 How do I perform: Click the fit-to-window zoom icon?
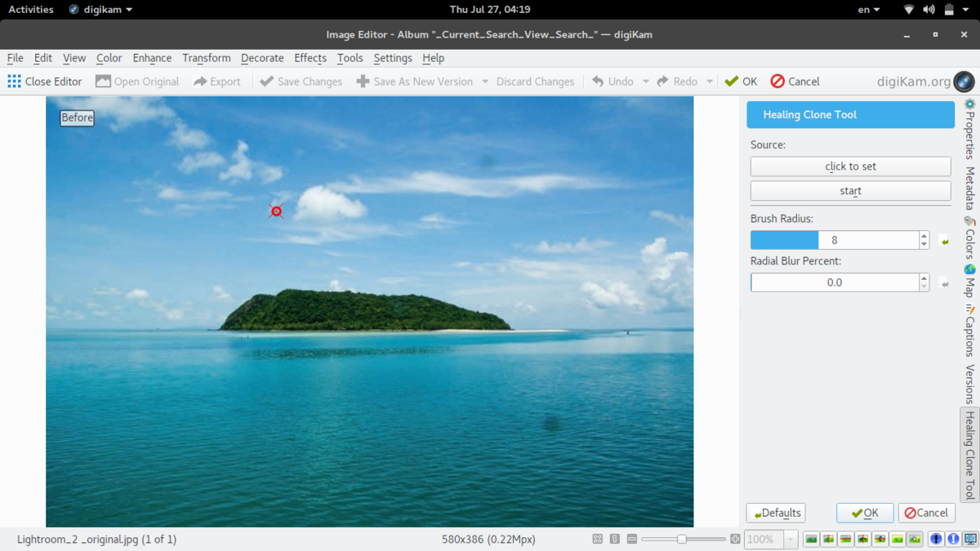(598, 539)
